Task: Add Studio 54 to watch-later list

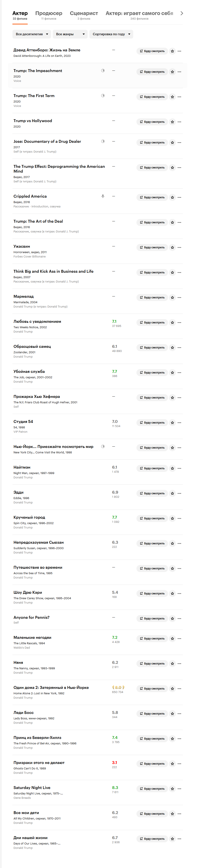Action: point(152,423)
